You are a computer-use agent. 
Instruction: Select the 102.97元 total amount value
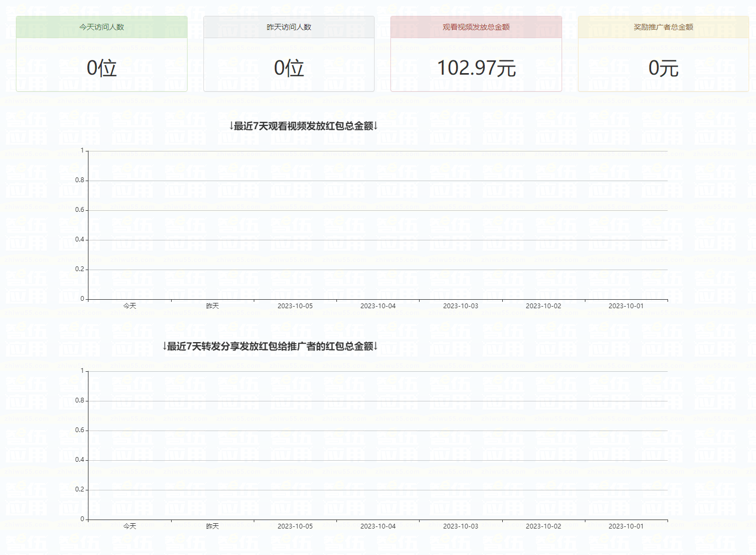coord(476,68)
